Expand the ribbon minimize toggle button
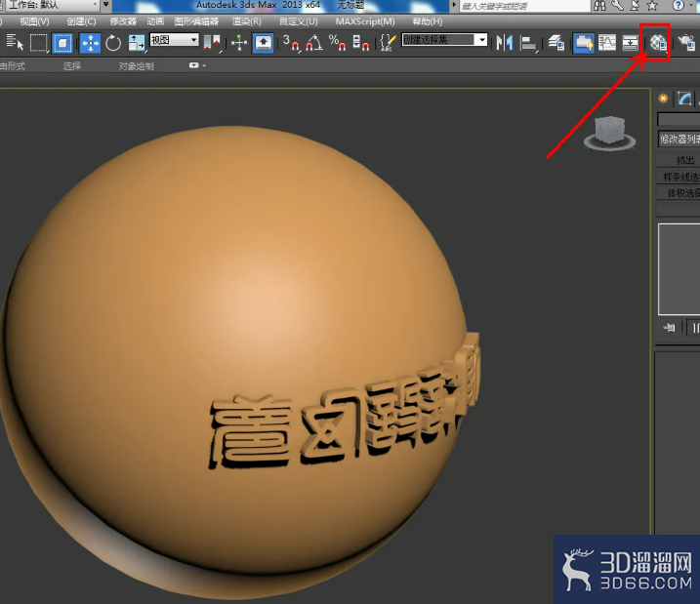 [x=193, y=65]
